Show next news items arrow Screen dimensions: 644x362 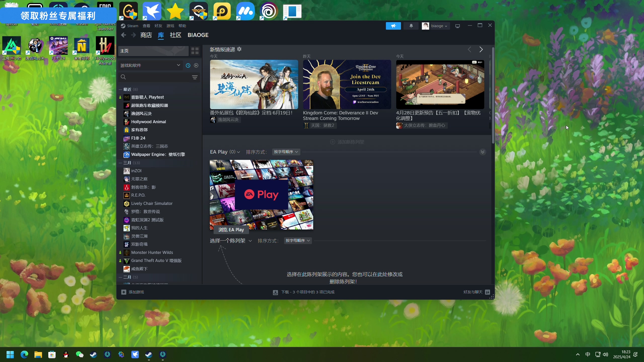click(x=481, y=50)
